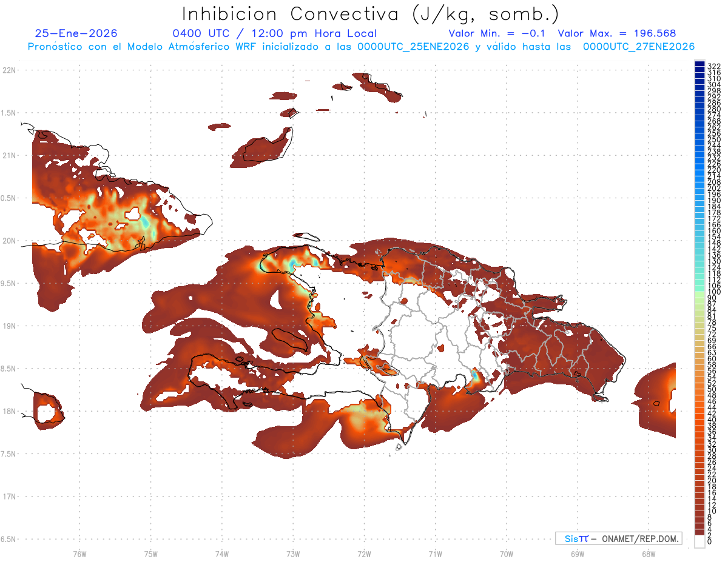
Task: Click the "Pronóstico con el Modelo Atmosférico WRF" line
Action: coord(361,47)
